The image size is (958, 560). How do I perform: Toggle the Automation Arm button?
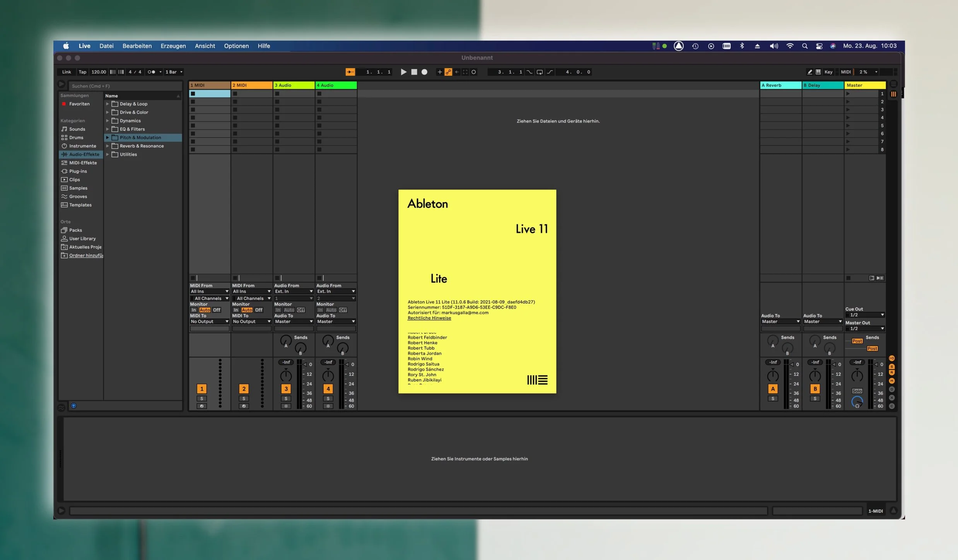pos(448,72)
